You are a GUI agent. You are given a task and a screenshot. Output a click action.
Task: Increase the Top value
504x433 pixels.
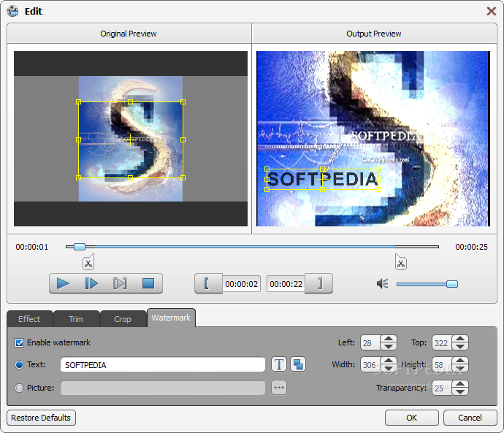click(460, 339)
